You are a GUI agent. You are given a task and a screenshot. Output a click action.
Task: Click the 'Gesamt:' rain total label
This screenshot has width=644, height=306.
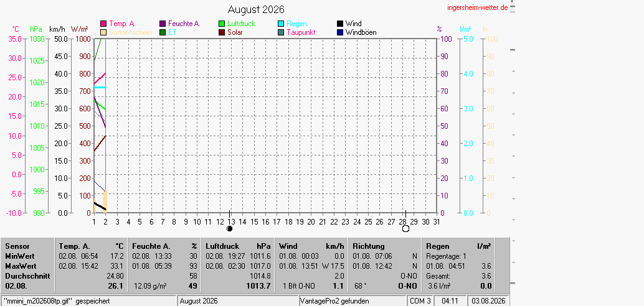438,276
